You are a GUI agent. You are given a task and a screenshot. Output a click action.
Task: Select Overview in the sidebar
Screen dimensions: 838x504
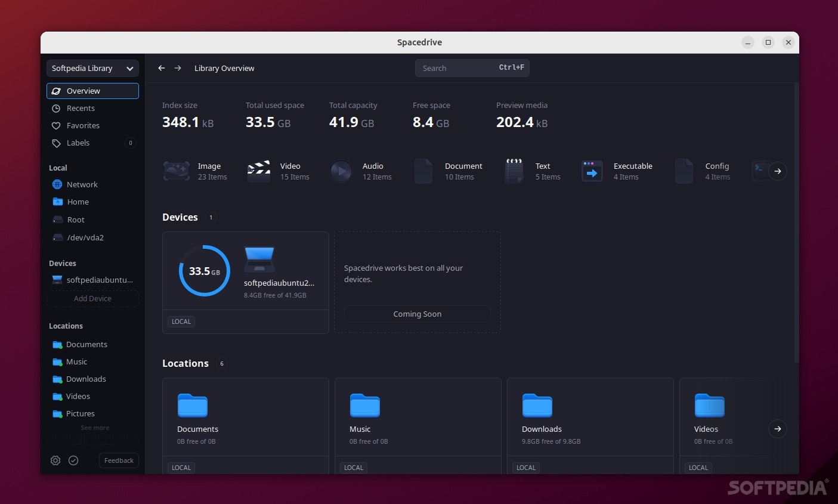[x=92, y=91]
